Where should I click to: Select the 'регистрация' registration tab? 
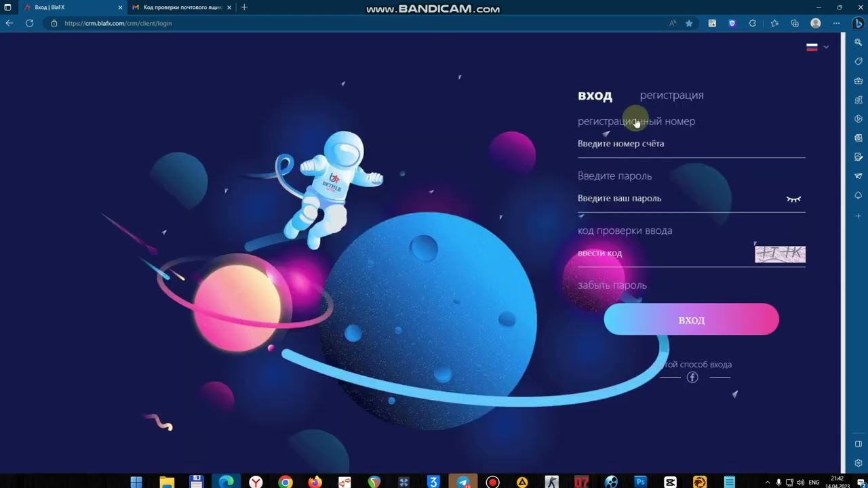671,96
